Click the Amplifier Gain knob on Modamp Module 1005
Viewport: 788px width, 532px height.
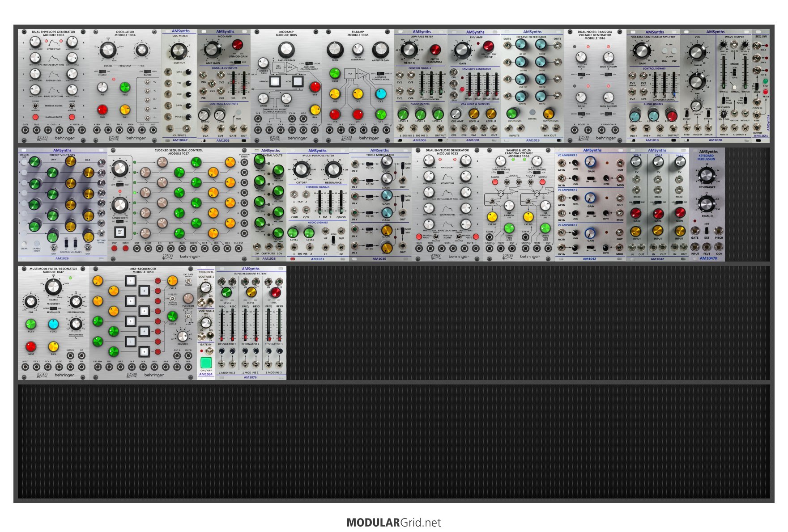(286, 50)
